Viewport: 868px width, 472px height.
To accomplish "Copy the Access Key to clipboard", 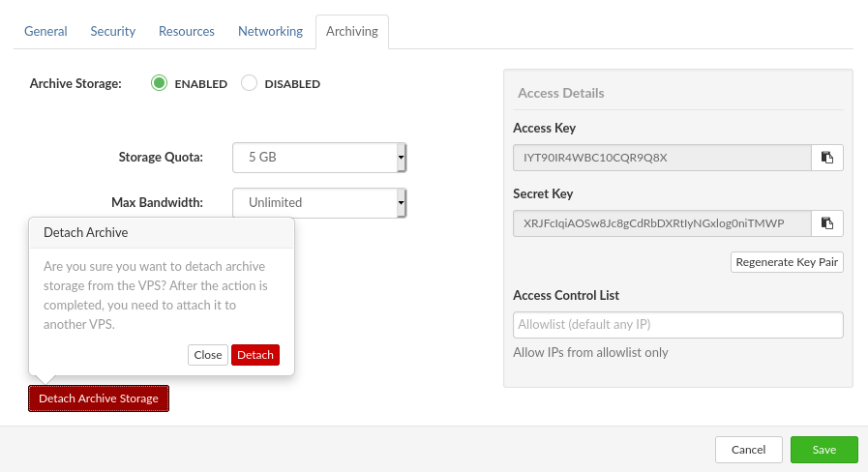I will click(827, 157).
